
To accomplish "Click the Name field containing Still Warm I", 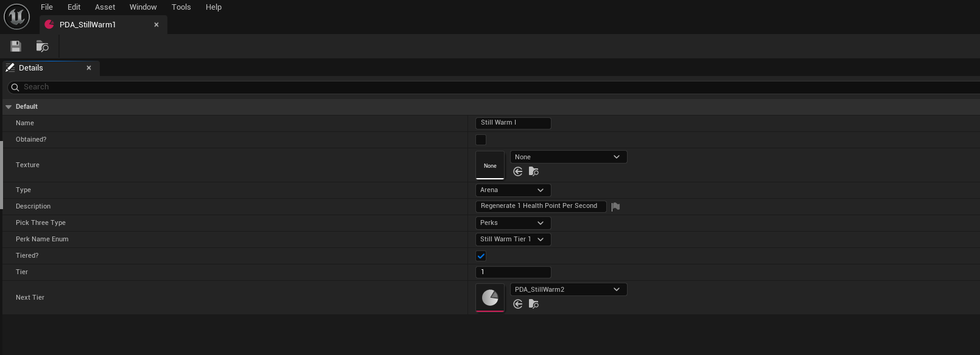I will point(513,123).
